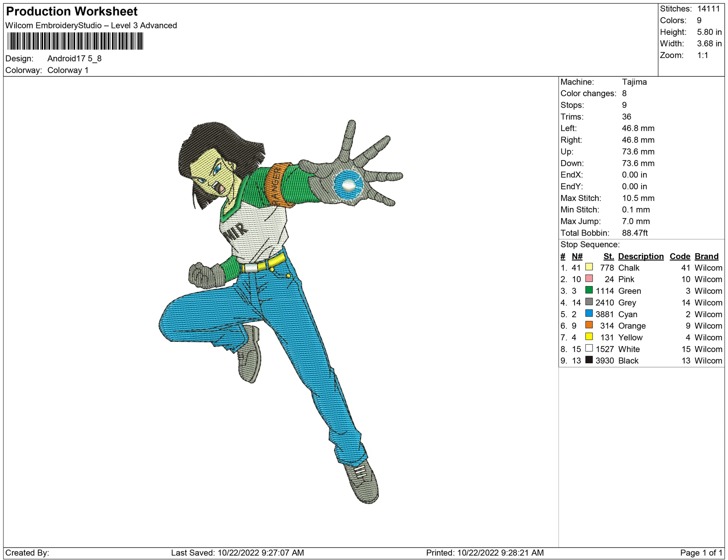Click the Stitches count 14111
Image resolution: width=728 pixels, height=560 pixels.
(x=708, y=9)
